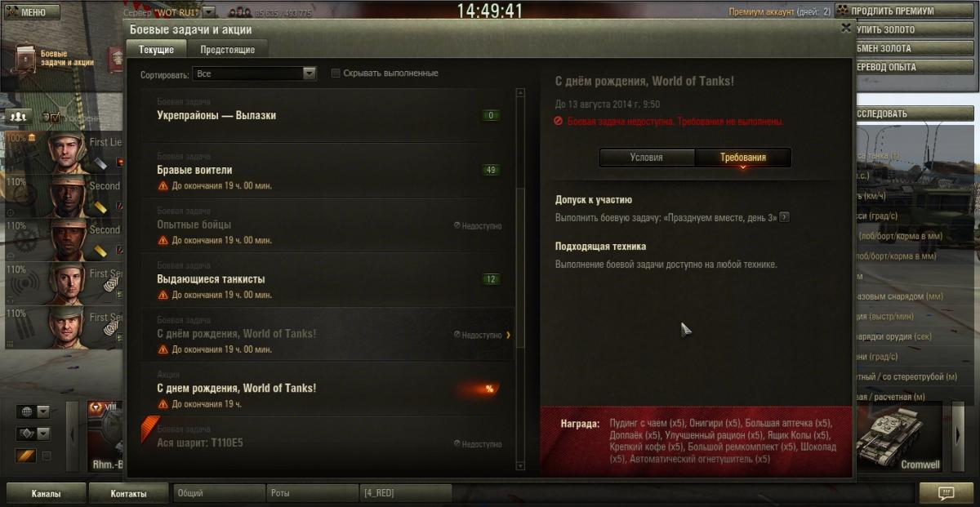Click the orange percent discount badge

click(x=489, y=389)
